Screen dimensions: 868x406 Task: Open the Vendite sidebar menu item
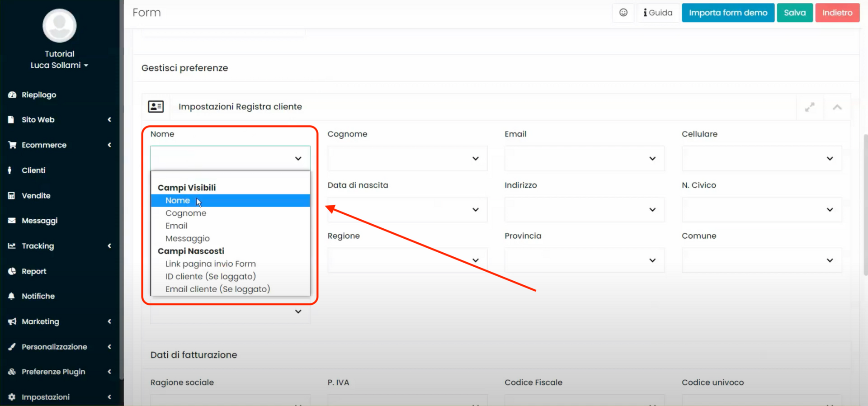(60, 195)
